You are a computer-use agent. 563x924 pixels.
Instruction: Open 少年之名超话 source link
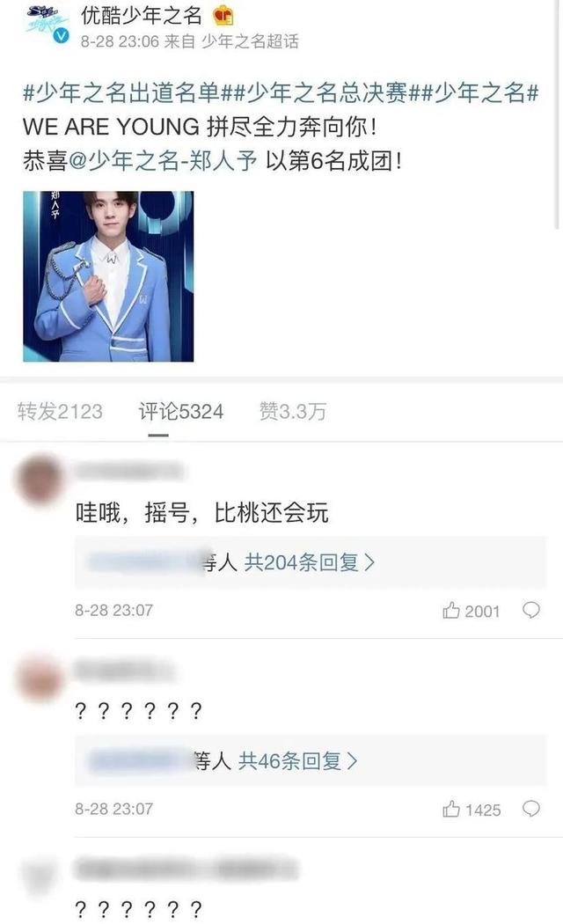coord(251,41)
